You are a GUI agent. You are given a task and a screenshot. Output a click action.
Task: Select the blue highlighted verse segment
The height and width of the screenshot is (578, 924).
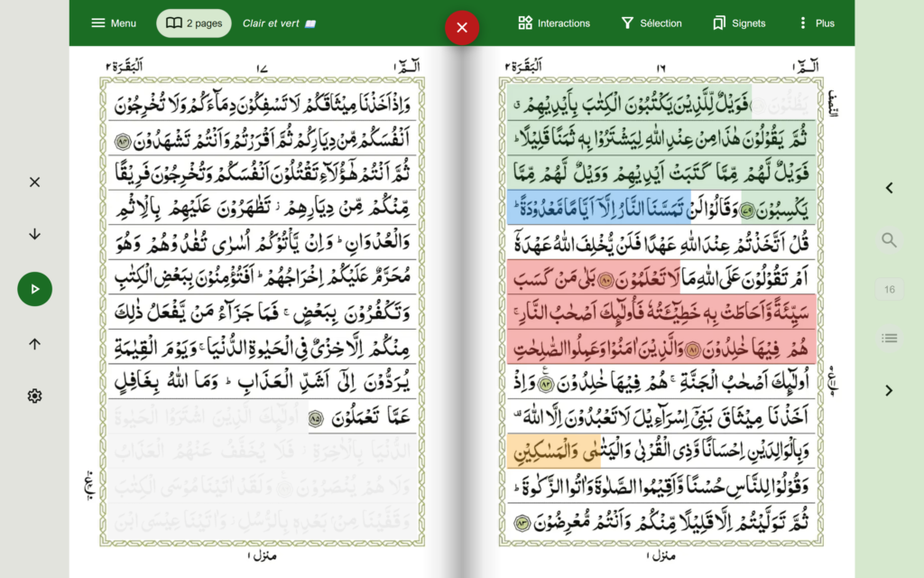click(x=599, y=207)
